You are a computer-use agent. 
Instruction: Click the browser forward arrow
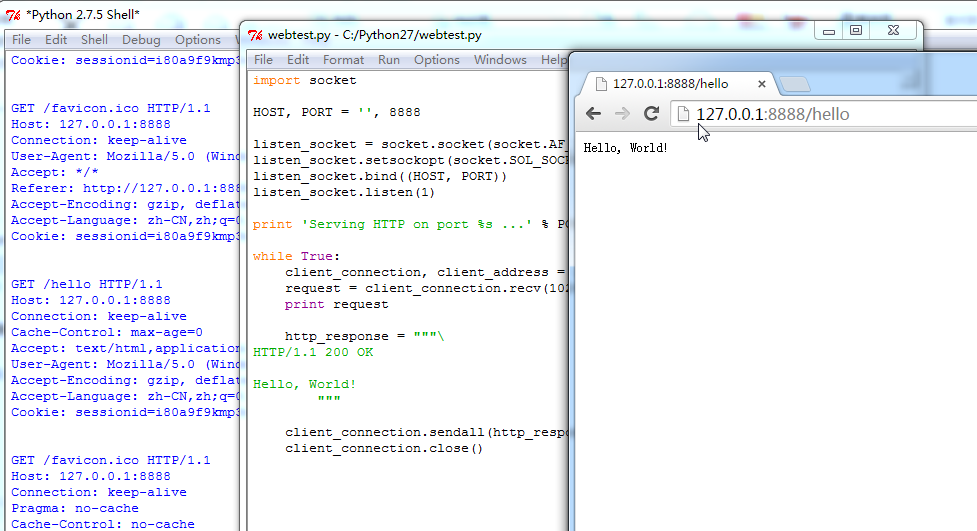tap(622, 113)
